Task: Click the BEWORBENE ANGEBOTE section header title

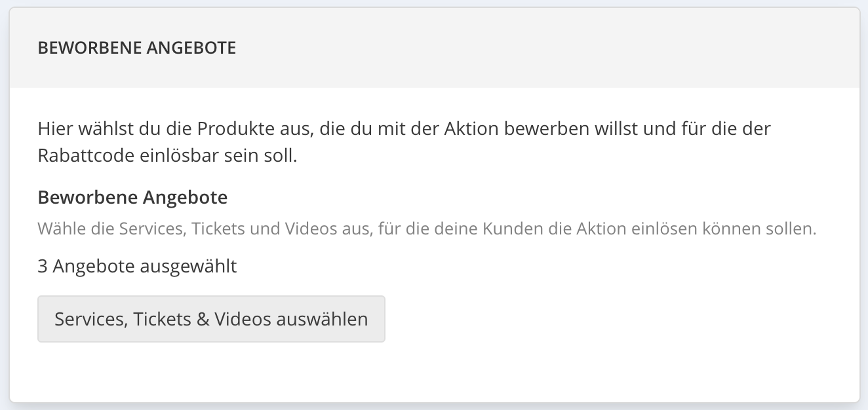Action: click(137, 48)
